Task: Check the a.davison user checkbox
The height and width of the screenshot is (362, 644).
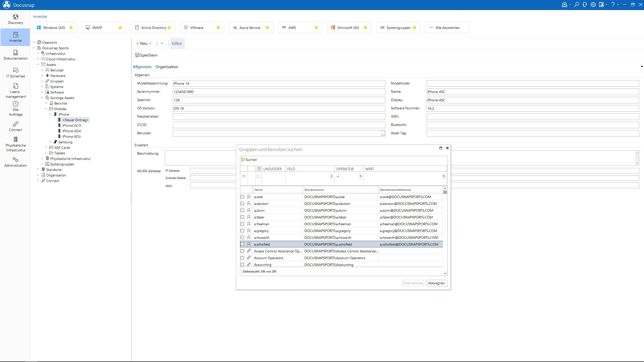Action: pyautogui.click(x=243, y=204)
